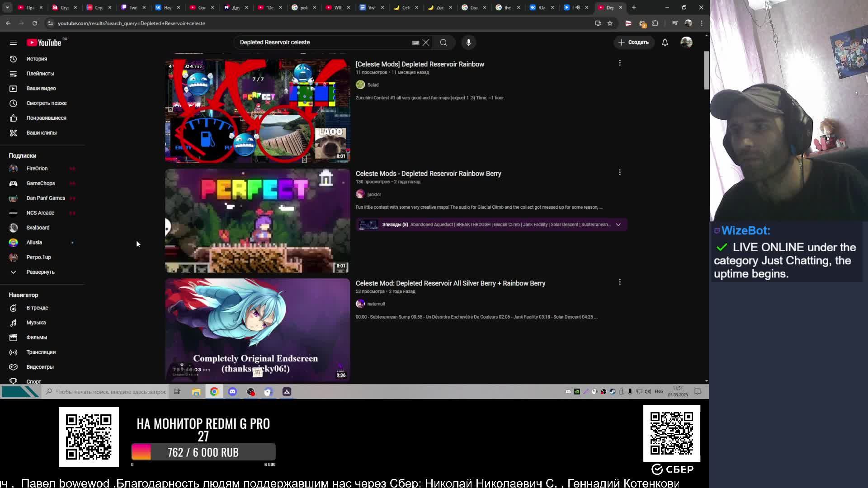Click the search box containing Depleted Reservoir celeste

point(316,42)
